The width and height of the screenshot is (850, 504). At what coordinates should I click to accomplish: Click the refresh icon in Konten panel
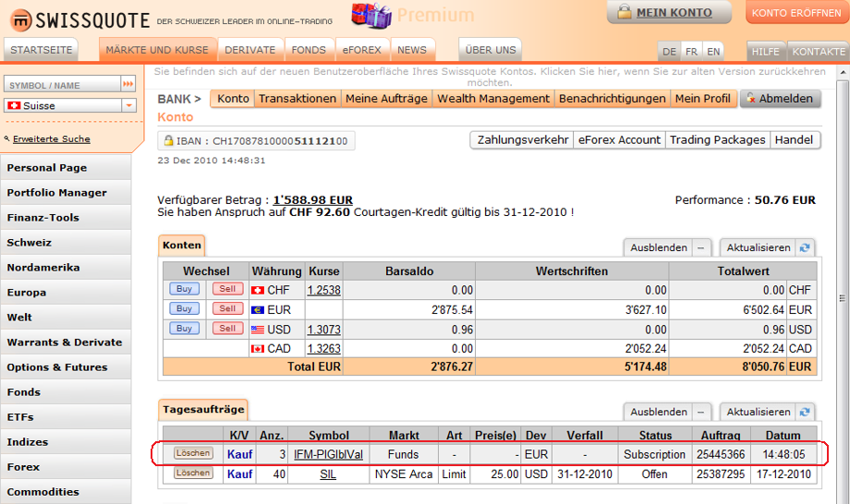805,247
